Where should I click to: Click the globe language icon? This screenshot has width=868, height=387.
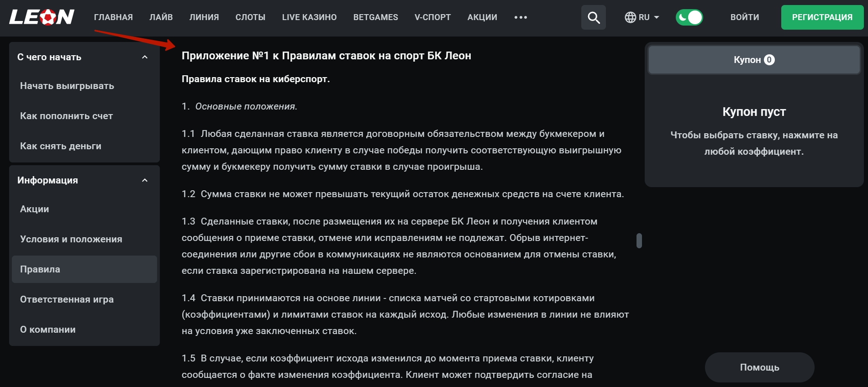tap(631, 17)
